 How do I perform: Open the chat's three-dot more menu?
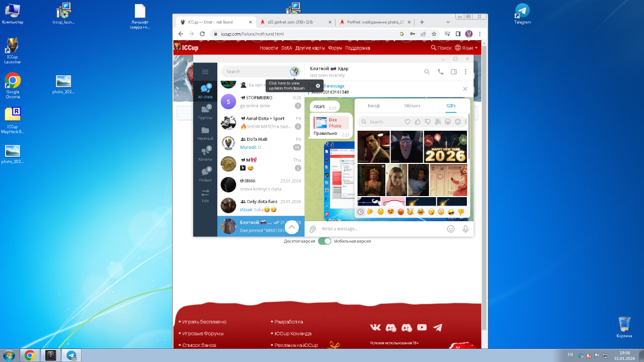coord(466,72)
